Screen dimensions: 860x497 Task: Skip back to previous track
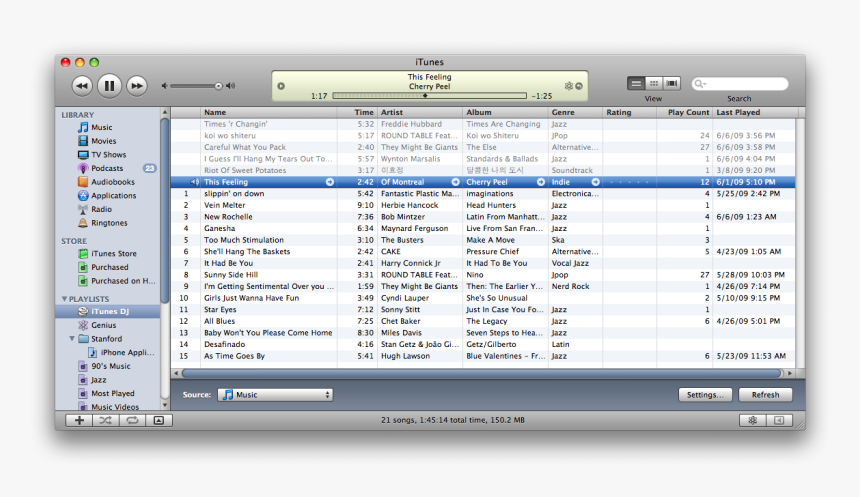pyautogui.click(x=82, y=86)
